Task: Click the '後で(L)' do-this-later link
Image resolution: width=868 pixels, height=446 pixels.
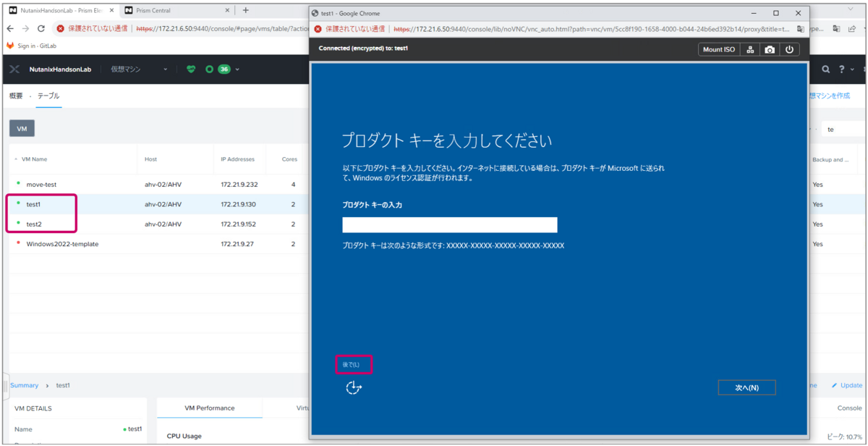Action: (351, 364)
